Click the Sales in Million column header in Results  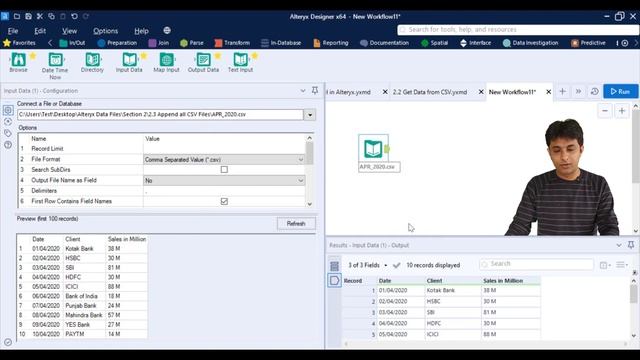click(x=511, y=281)
